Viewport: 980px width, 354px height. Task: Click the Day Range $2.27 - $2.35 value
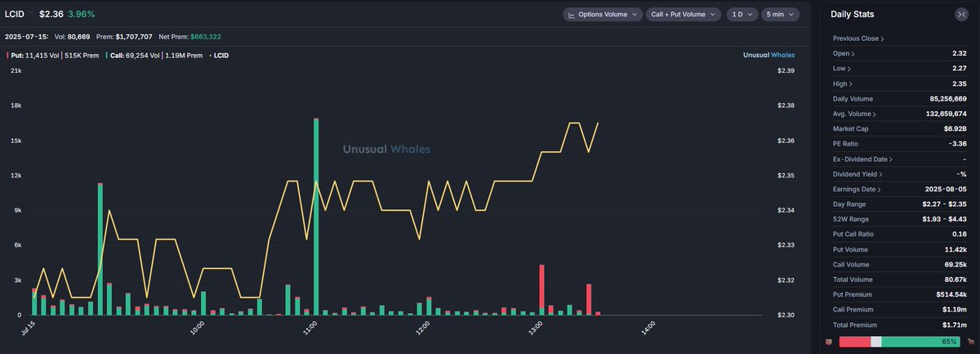pos(946,204)
